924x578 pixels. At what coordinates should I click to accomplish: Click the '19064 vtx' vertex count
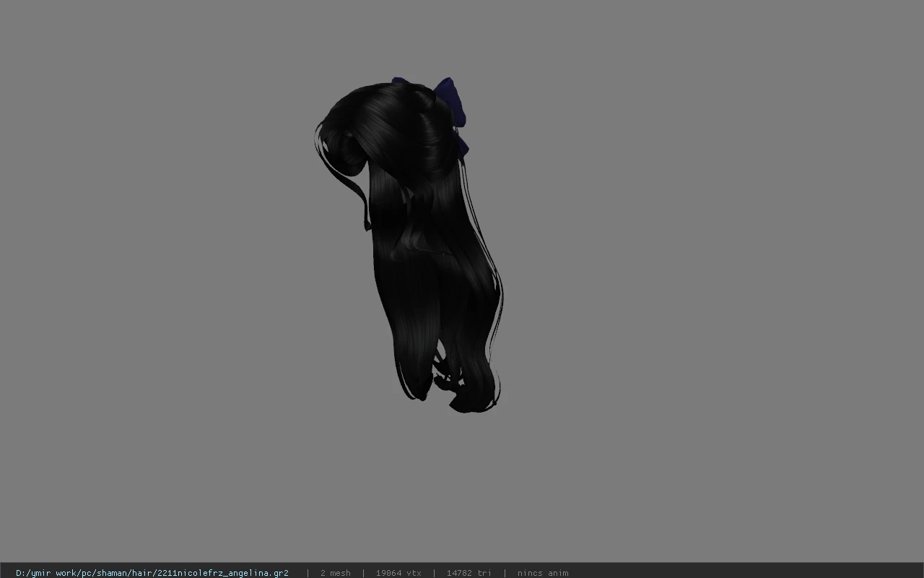(398, 573)
